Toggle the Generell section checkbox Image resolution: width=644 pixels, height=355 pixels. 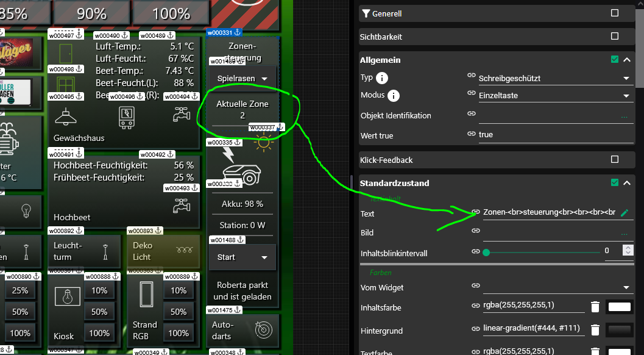pos(614,13)
